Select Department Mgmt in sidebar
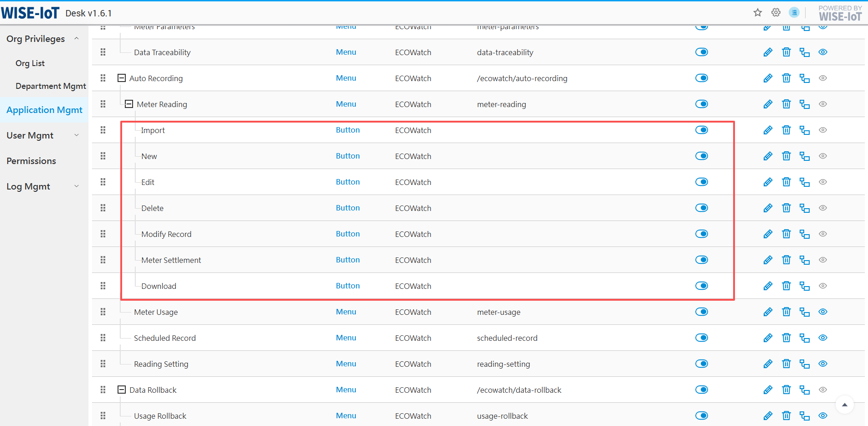The height and width of the screenshot is (426, 868). (51, 86)
